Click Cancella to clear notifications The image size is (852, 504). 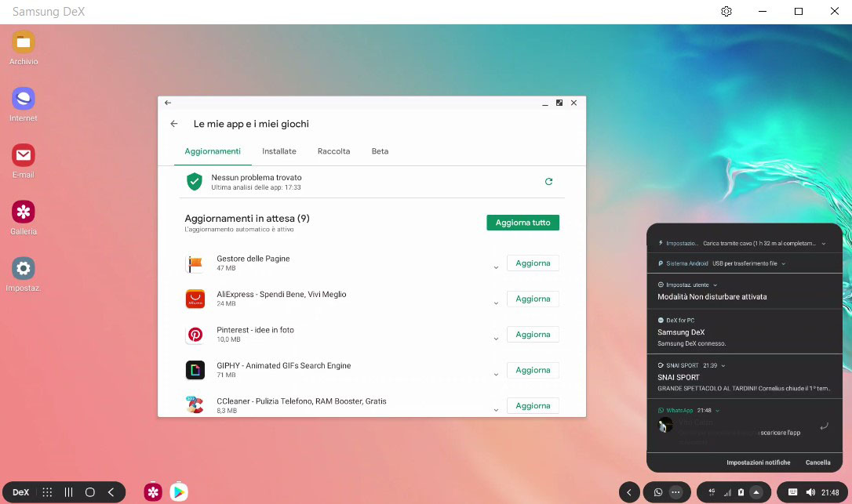coord(817,462)
